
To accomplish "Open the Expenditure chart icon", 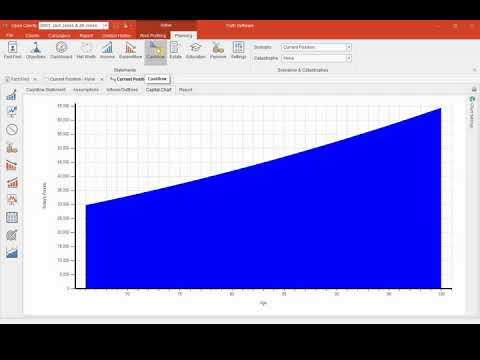I will (130, 50).
